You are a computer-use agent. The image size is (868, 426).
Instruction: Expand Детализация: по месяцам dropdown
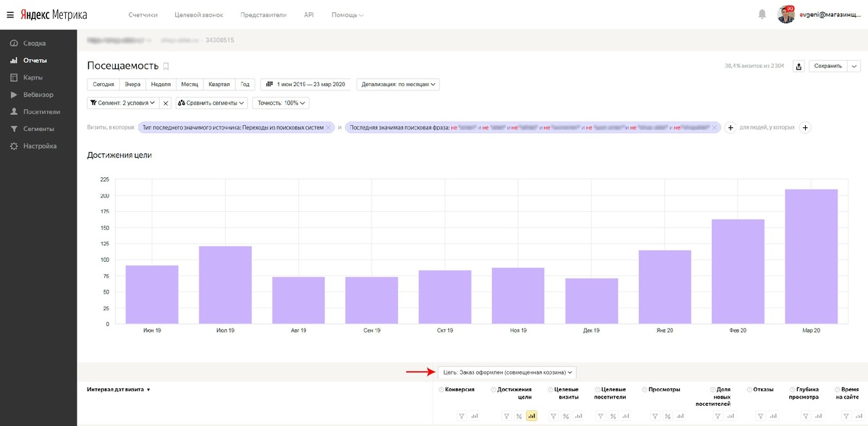point(398,85)
